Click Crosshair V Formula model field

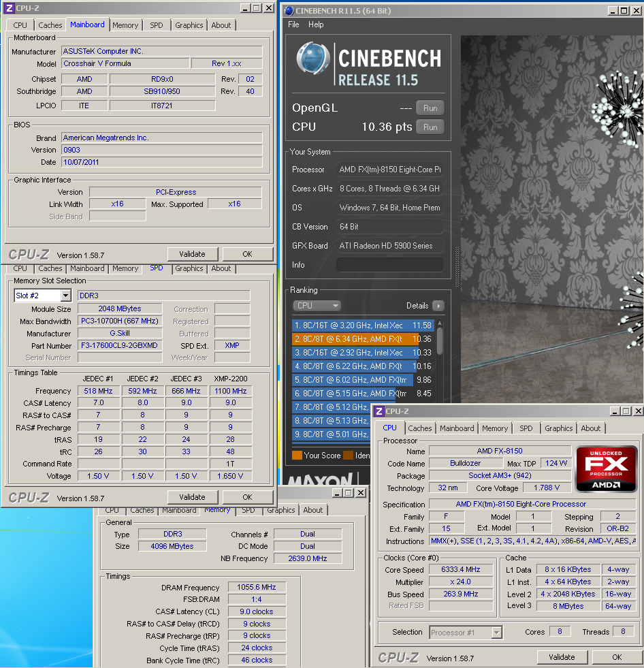pos(125,63)
